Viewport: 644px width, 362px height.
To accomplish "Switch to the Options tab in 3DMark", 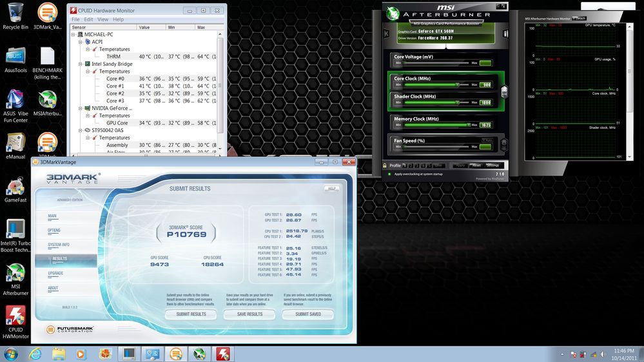I will click(x=54, y=231).
